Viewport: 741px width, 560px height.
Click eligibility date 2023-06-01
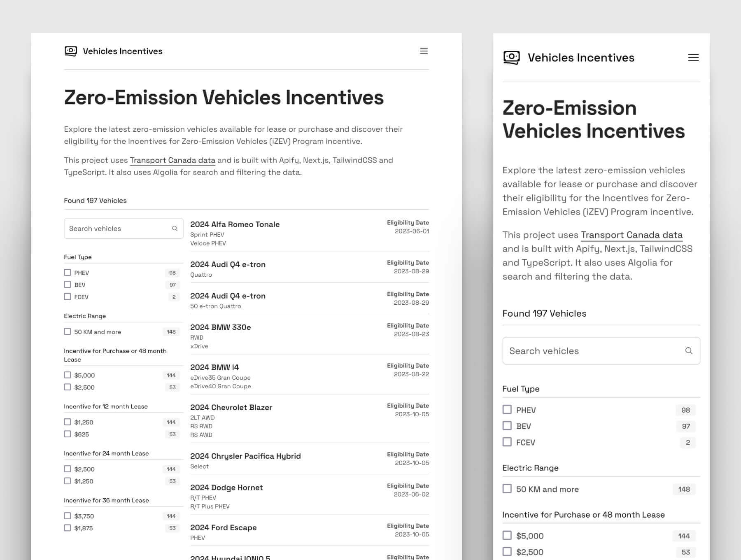point(412,231)
